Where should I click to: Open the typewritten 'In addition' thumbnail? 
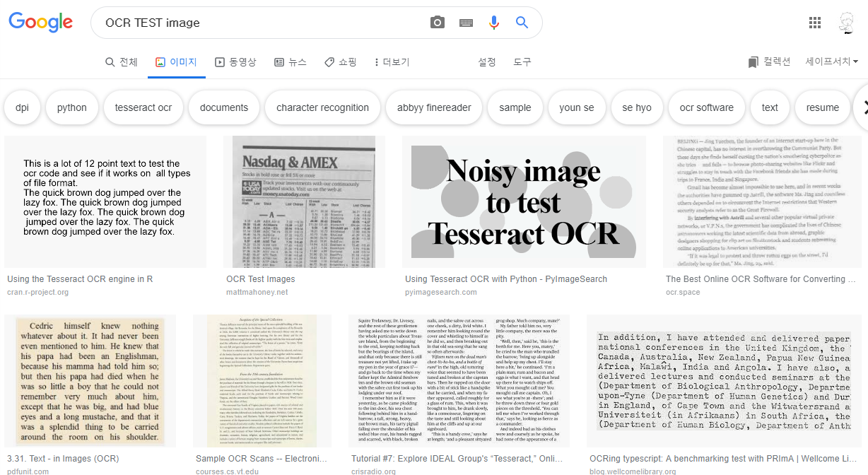click(724, 380)
